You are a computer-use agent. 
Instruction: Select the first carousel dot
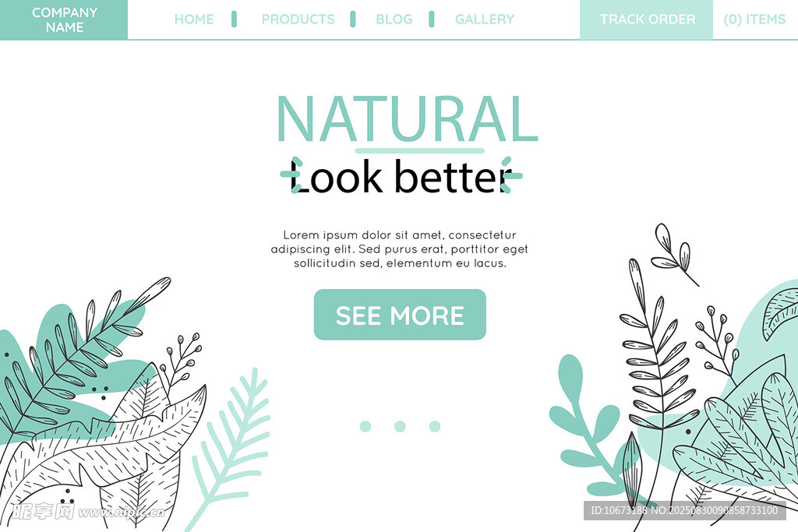(x=365, y=426)
